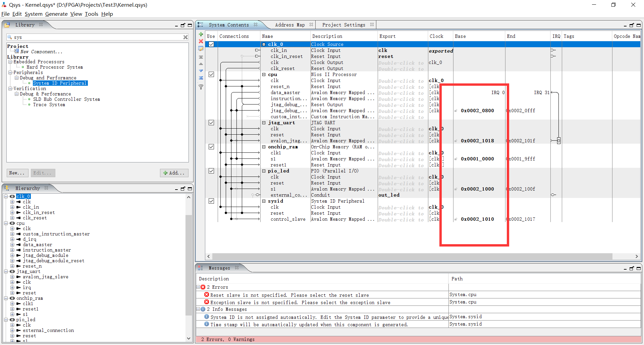Click the green plus add-component icon
The image size is (644, 345).
coord(201,34)
